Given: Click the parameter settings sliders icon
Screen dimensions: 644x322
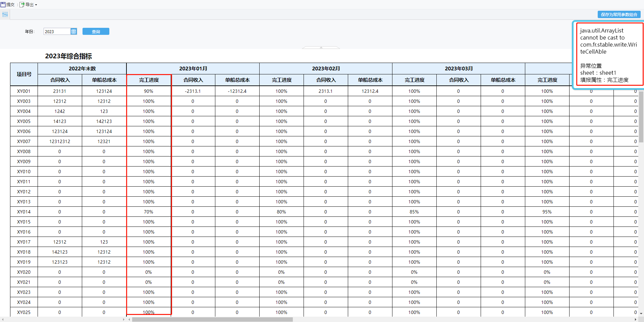Looking at the screenshot, I should (x=5, y=14).
